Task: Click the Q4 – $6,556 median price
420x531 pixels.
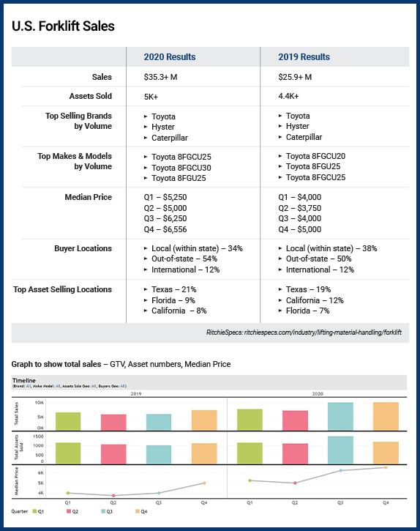Action: pyautogui.click(x=165, y=229)
